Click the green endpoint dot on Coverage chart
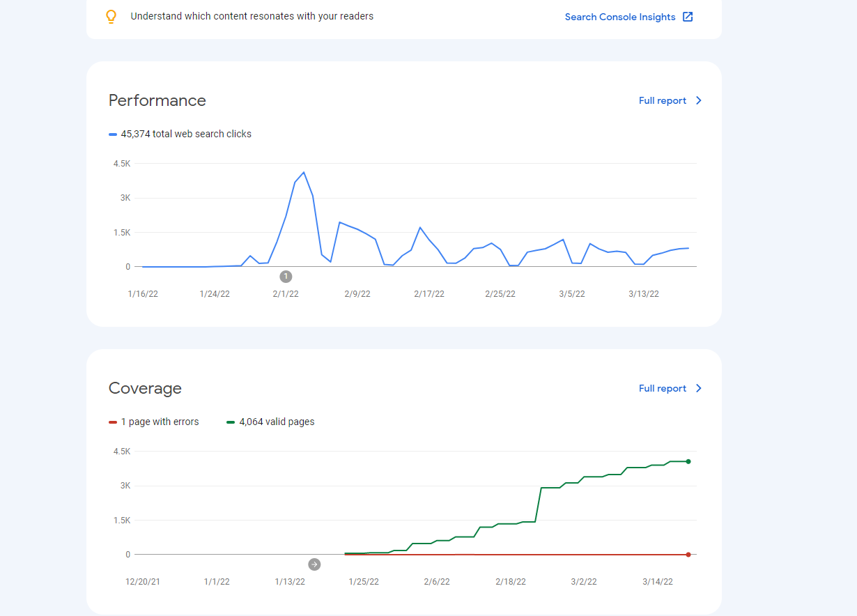The height and width of the screenshot is (616, 857). (x=688, y=461)
